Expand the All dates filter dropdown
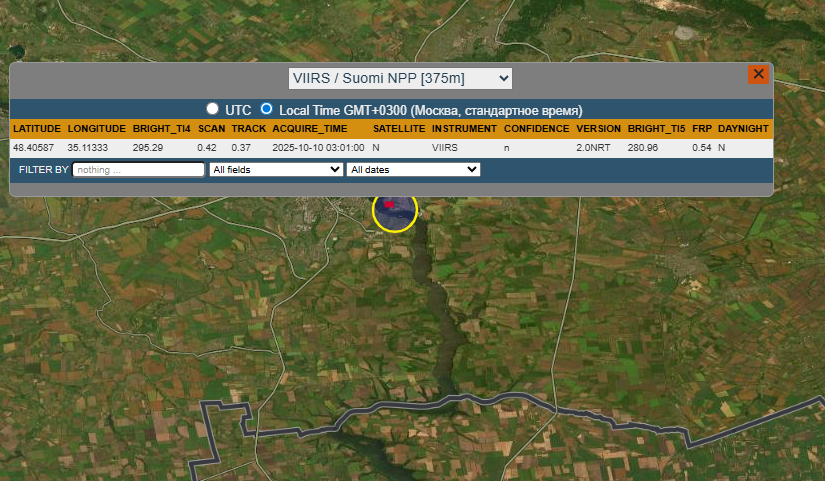The height and width of the screenshot is (481, 825). click(x=413, y=170)
